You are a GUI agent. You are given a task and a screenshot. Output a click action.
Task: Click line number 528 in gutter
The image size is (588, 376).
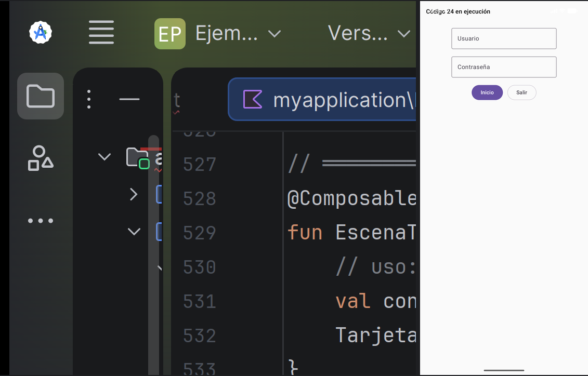(x=200, y=198)
